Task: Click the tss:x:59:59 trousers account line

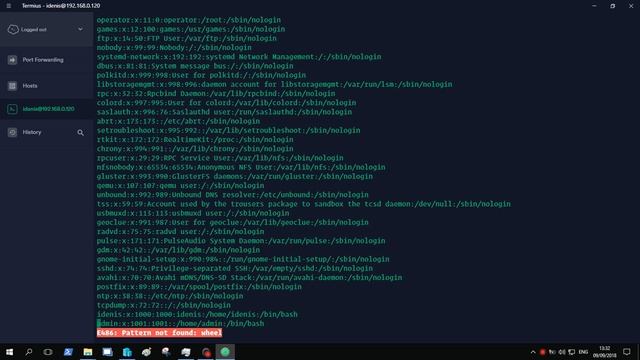Action: (304, 204)
